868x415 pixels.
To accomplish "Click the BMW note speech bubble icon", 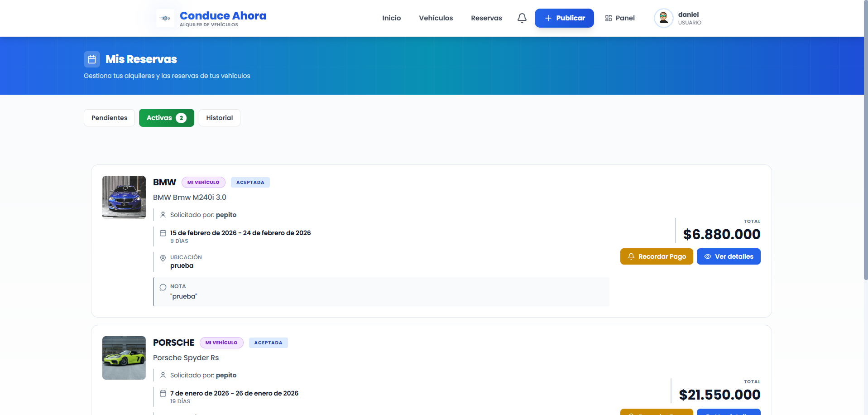I will [163, 287].
